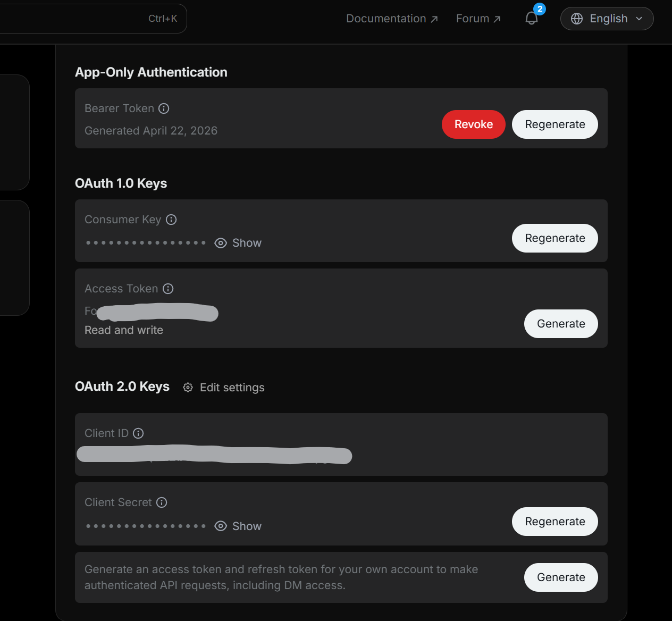Click the notifications bell icon
Viewport: 672px width, 621px height.
(532, 19)
